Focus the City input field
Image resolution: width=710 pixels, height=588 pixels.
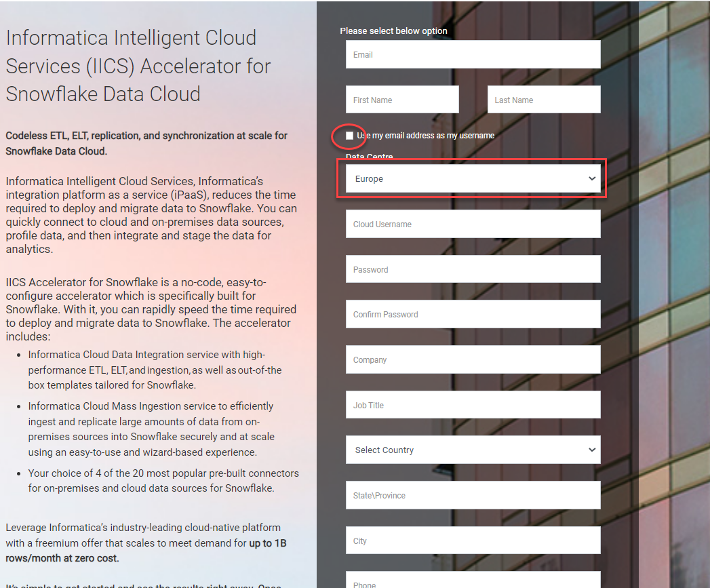(x=473, y=541)
